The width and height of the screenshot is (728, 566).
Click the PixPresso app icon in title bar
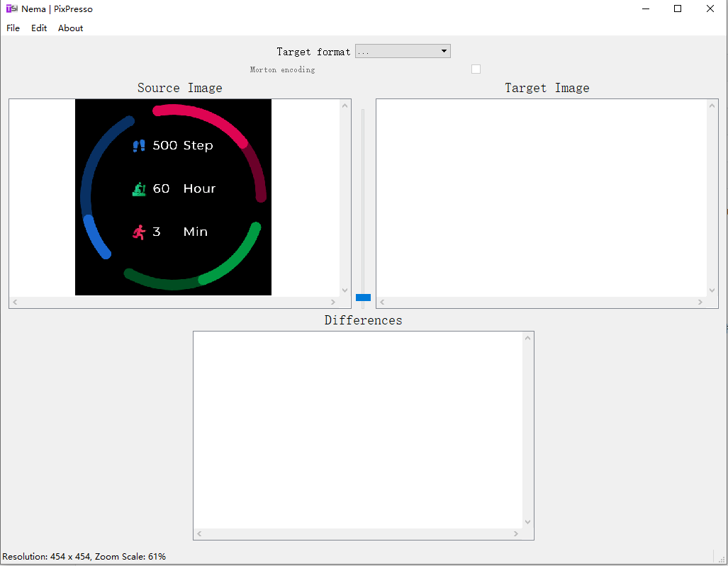click(x=11, y=9)
